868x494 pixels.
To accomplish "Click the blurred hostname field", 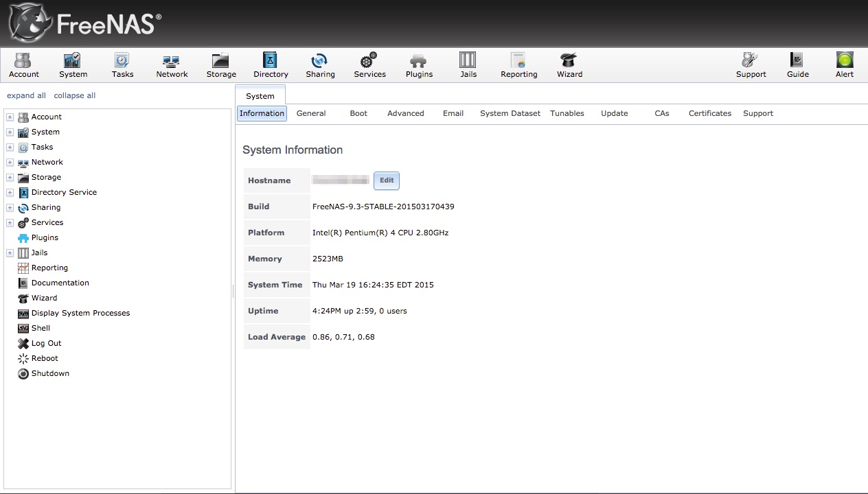I will pyautogui.click(x=340, y=180).
